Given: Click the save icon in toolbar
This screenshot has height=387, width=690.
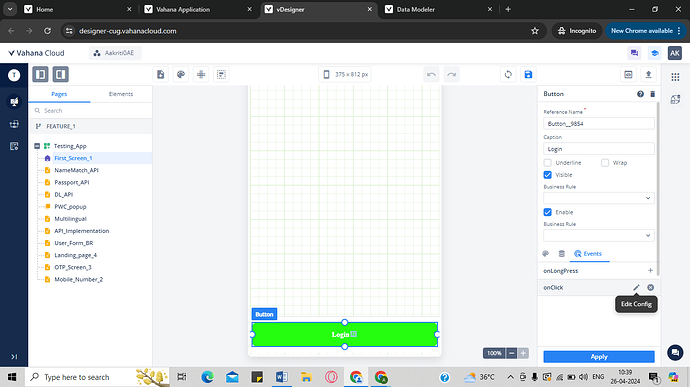Looking at the screenshot, I should coord(528,74).
